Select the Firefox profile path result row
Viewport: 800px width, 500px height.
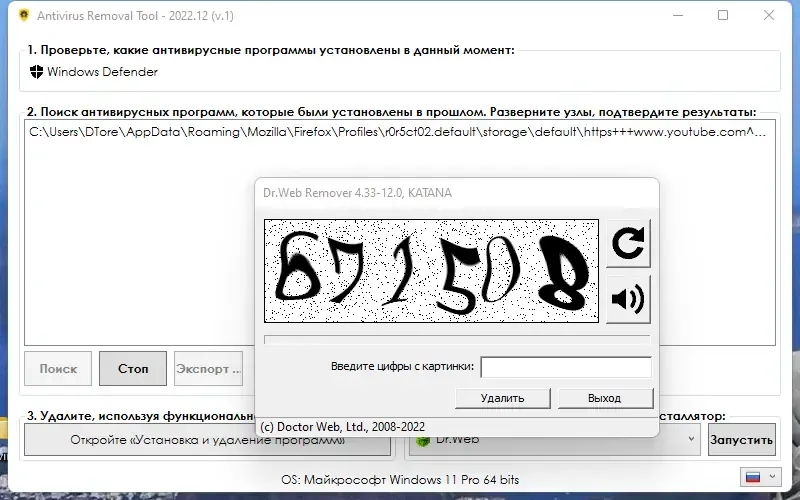(397, 132)
